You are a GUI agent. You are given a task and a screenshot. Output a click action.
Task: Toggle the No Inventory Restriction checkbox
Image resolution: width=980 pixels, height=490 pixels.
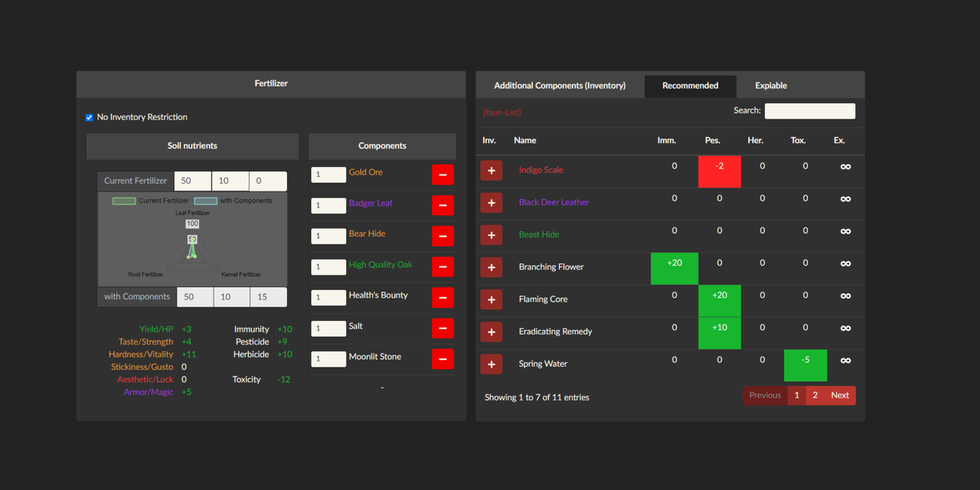tap(90, 118)
